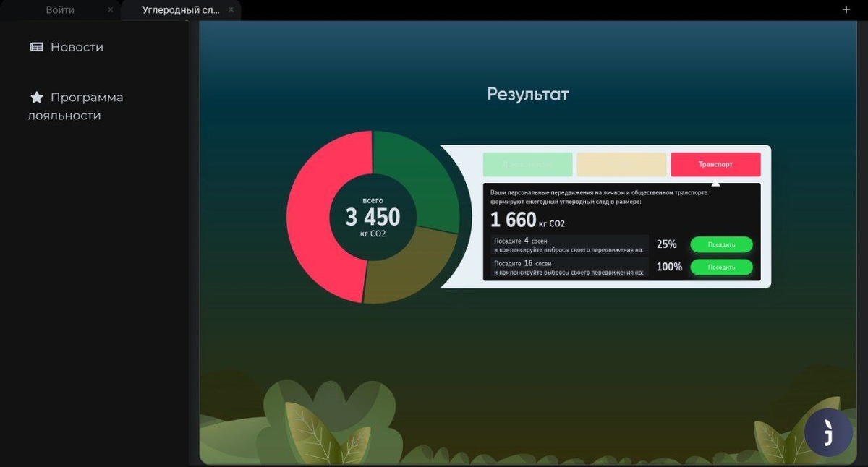Click the Посадите 4 сосен line
This screenshot has width=868, height=467.
tap(521, 241)
